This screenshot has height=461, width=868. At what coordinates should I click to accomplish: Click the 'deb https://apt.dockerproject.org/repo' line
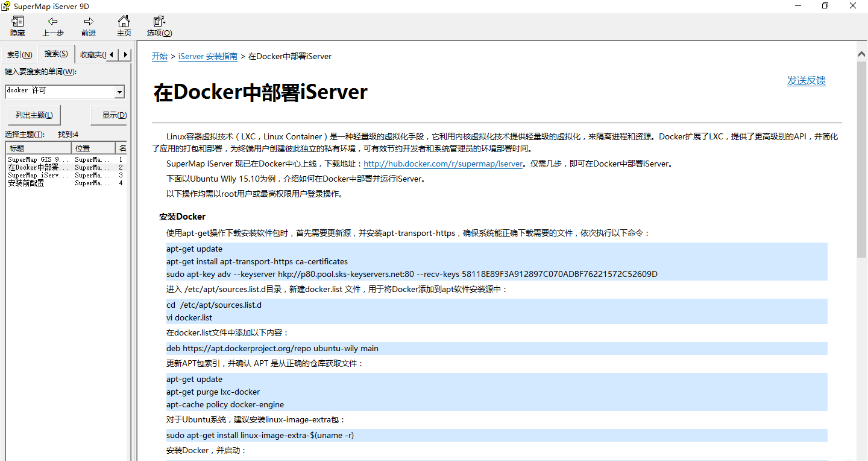(272, 348)
